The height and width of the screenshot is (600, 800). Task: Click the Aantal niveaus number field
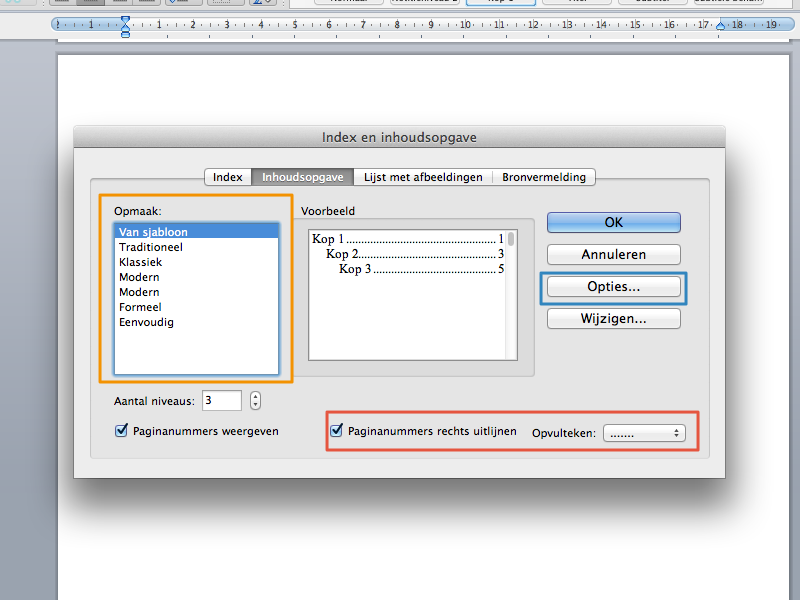pos(222,401)
